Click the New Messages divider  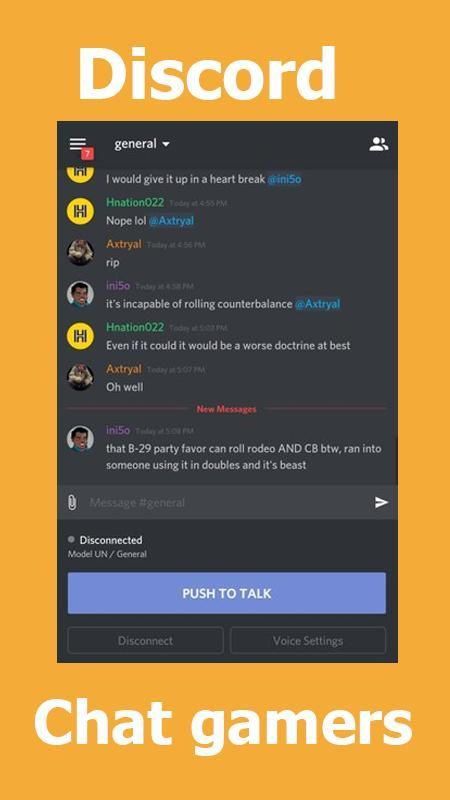[x=227, y=409]
